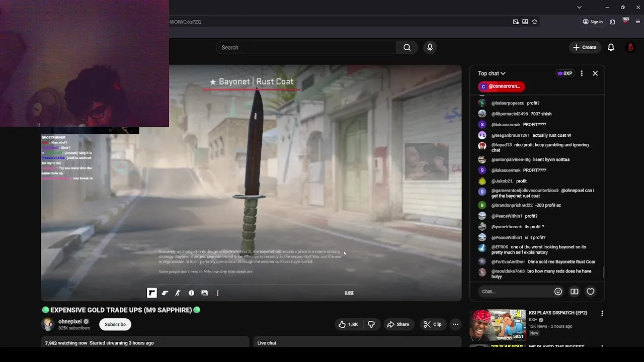Like the stream with 1.8K likes
The height and width of the screenshot is (362, 644).
point(348,324)
